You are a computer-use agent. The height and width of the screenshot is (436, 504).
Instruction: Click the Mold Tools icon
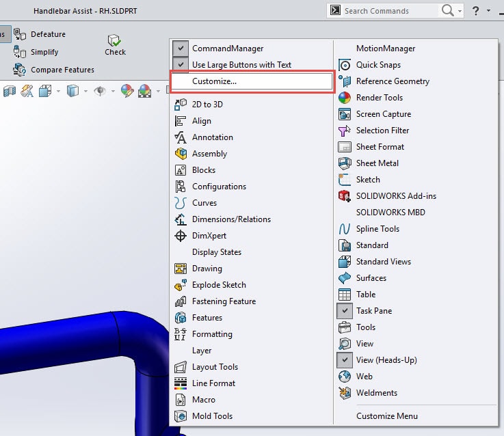pyautogui.click(x=181, y=415)
